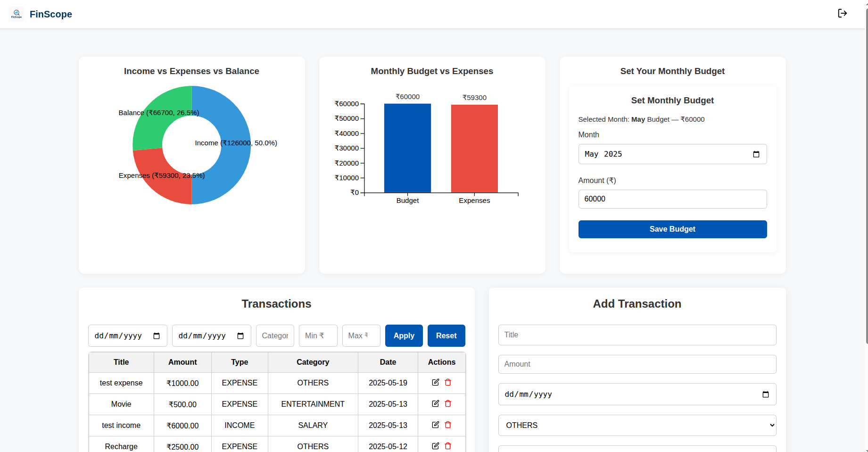Click the Save Budget button

(x=672, y=229)
